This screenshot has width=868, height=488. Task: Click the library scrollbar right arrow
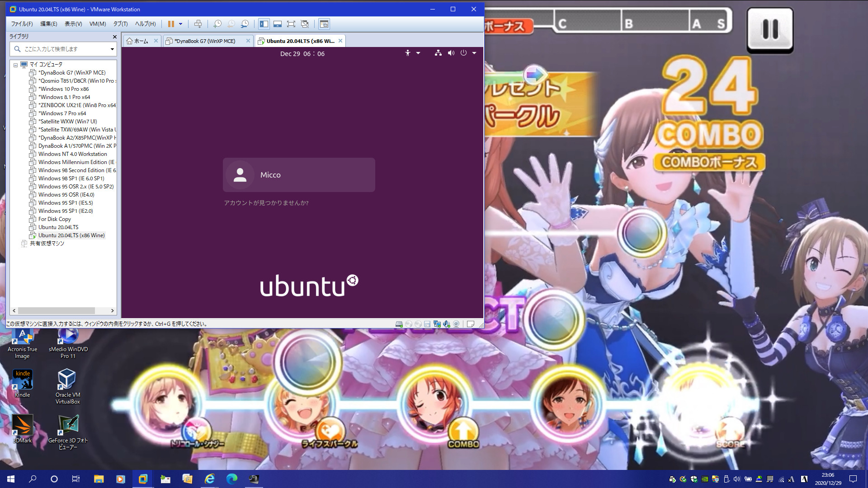pos(113,311)
